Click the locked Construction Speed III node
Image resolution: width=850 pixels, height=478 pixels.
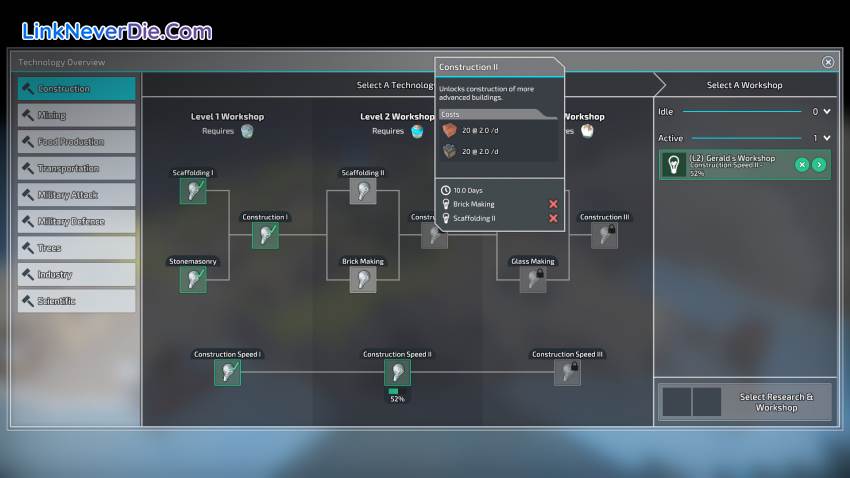[x=567, y=372]
